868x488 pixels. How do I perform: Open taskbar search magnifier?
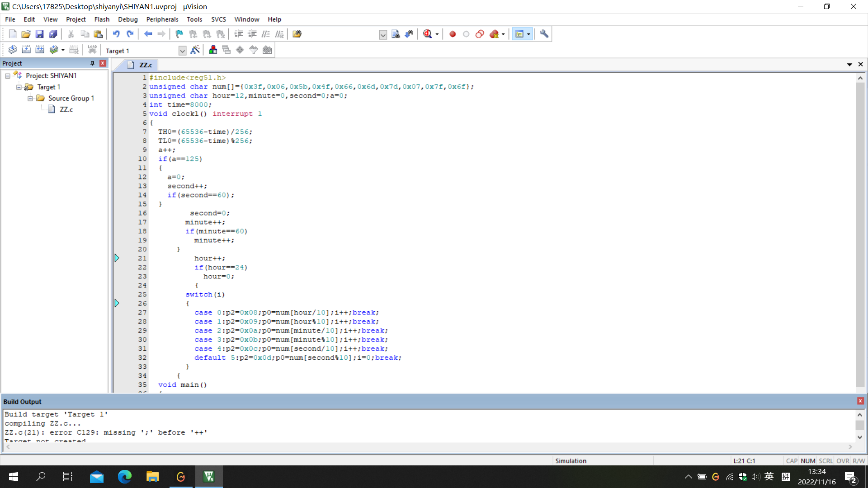41,477
